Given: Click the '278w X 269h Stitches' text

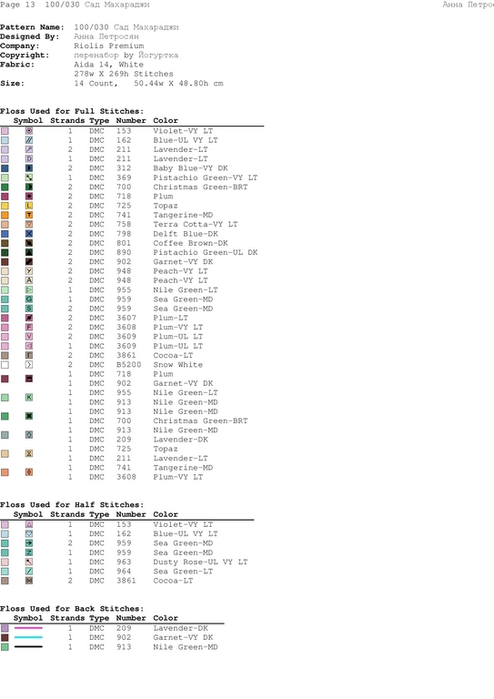Looking at the screenshot, I should coord(124,74).
